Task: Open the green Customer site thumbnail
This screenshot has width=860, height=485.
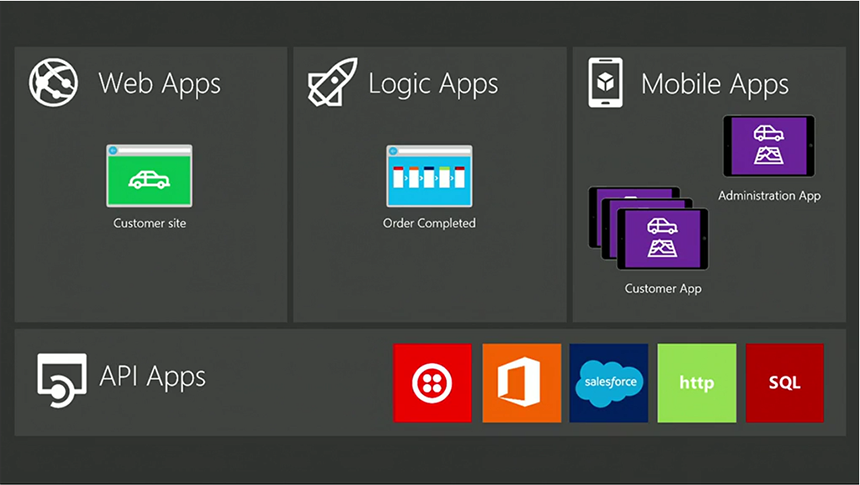Action: coord(149,176)
